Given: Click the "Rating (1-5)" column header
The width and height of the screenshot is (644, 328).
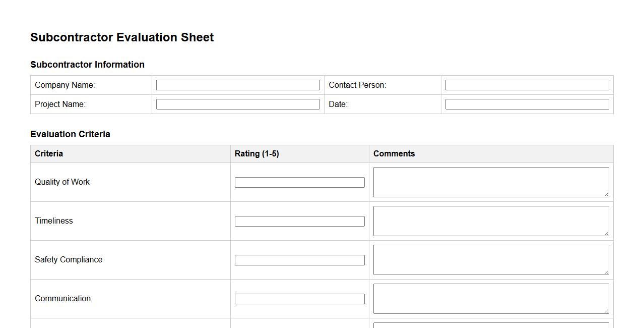Looking at the screenshot, I should click(257, 154).
